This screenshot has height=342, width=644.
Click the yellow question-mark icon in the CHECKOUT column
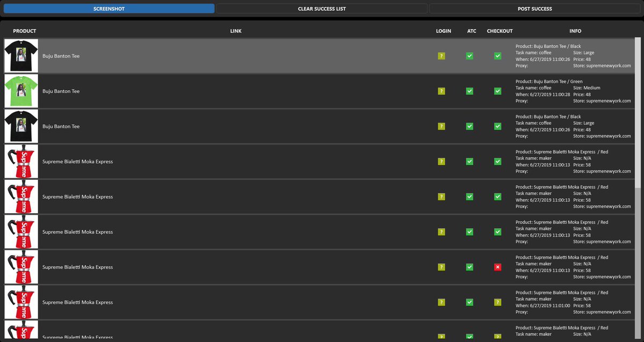click(497, 302)
